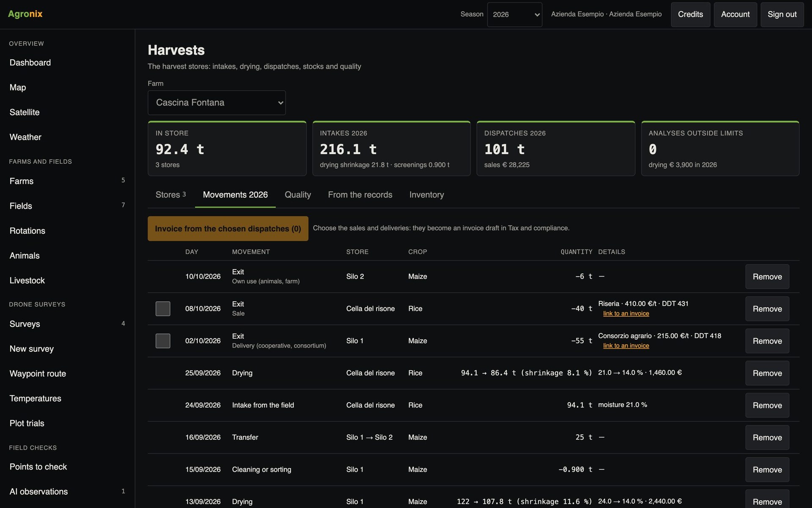Switch to the Stores tab

[171, 195]
